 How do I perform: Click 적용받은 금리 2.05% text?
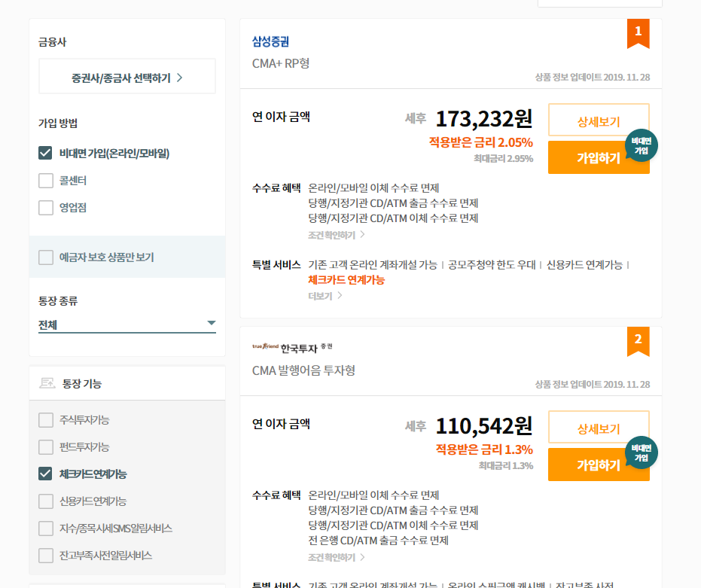click(x=481, y=142)
